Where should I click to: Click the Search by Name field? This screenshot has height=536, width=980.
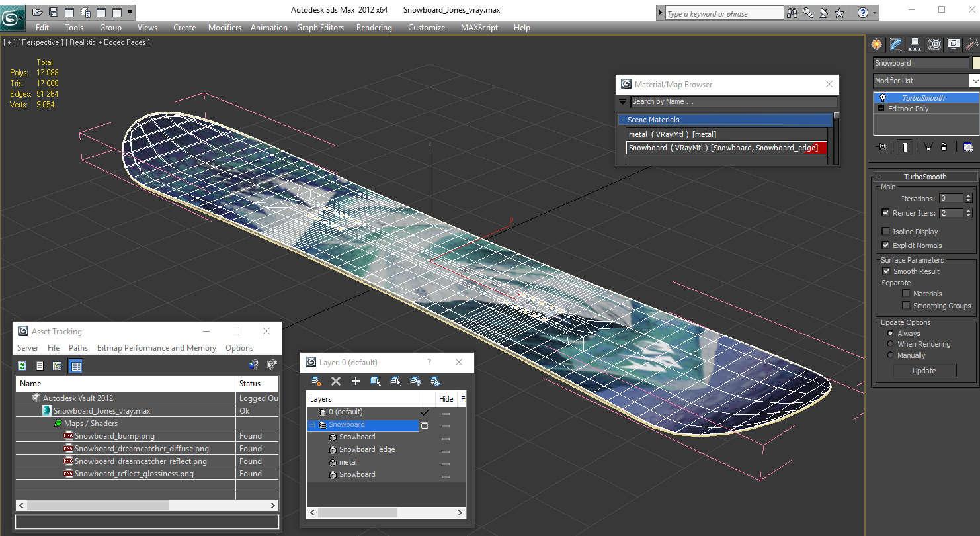(x=733, y=102)
